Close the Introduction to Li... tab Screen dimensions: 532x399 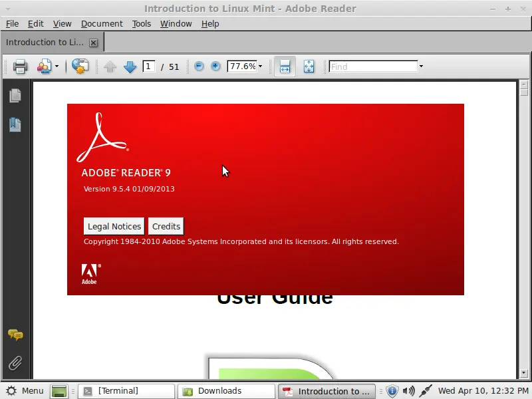(93, 43)
